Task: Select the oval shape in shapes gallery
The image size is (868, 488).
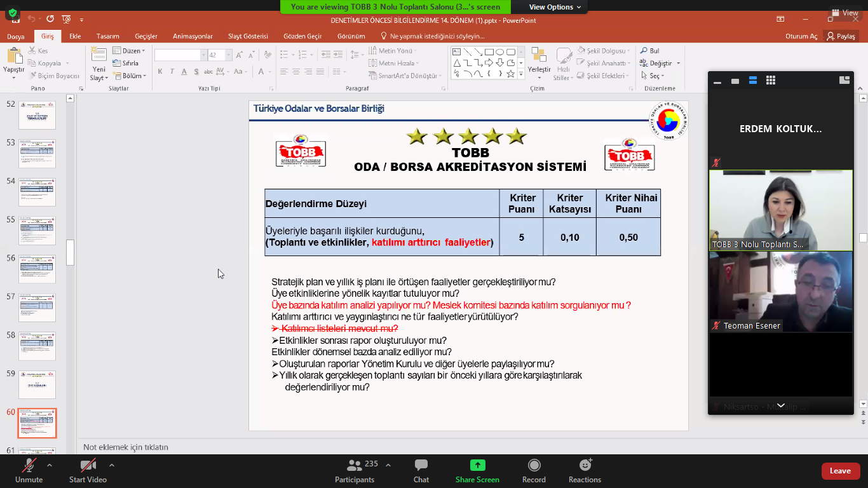Action: tap(499, 52)
